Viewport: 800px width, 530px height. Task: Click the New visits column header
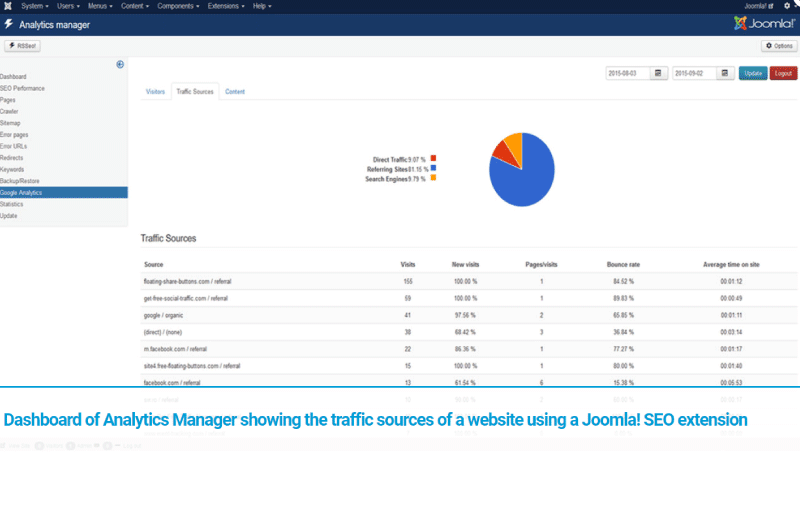click(465, 265)
